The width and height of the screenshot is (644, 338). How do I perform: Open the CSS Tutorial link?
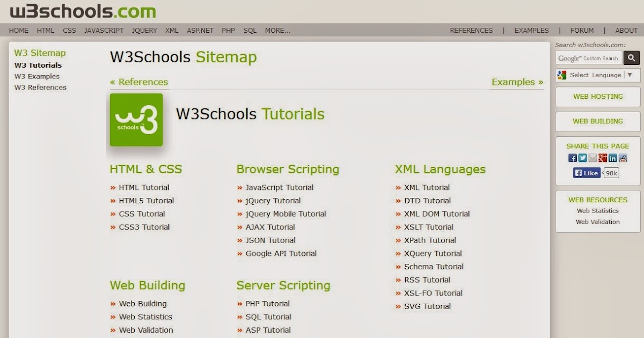[x=142, y=214]
